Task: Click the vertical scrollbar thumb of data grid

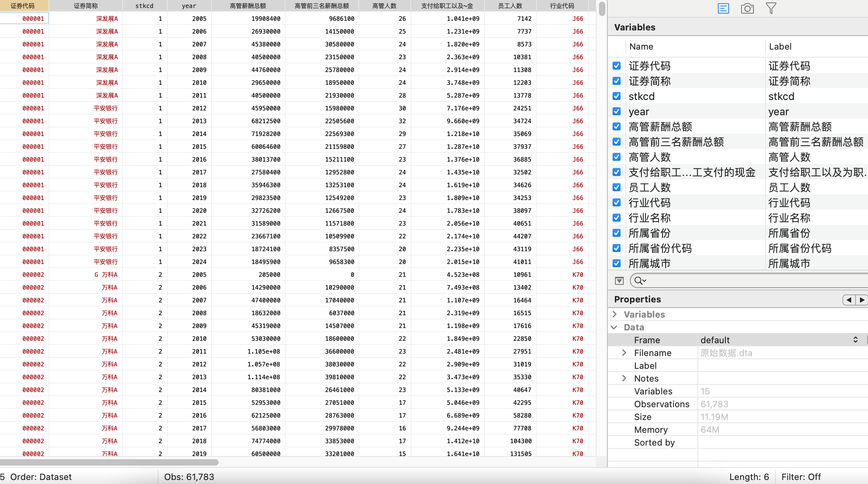Action: pyautogui.click(x=602, y=9)
